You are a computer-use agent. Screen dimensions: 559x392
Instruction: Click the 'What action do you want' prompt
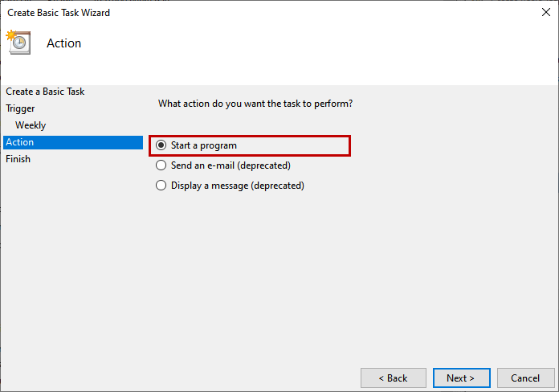[255, 104]
